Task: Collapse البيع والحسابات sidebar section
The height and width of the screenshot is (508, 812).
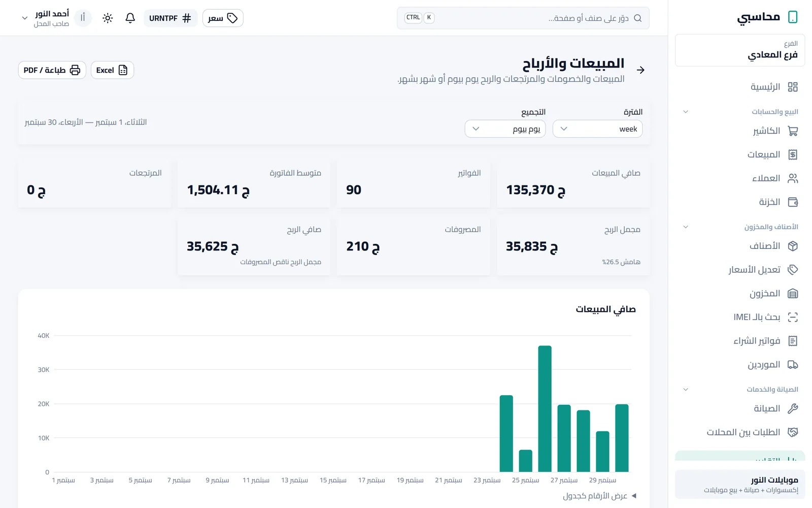Action: click(x=686, y=112)
